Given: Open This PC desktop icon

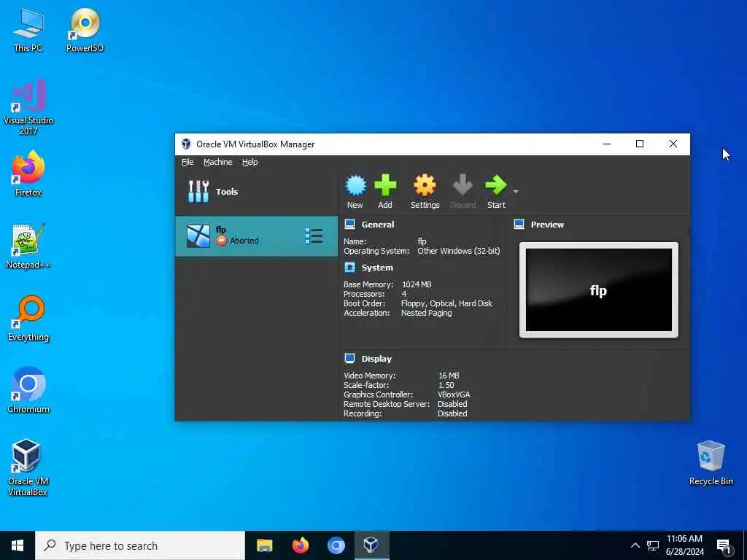Looking at the screenshot, I should tap(28, 30).
